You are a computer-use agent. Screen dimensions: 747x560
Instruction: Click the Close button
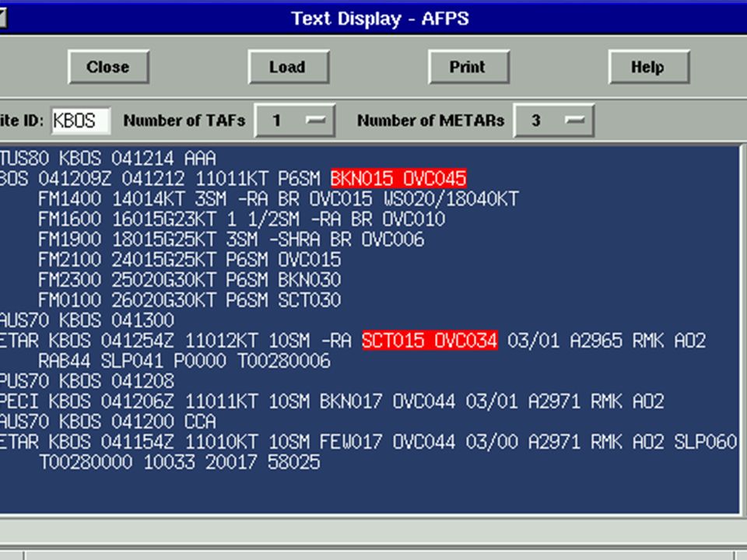coord(109,67)
